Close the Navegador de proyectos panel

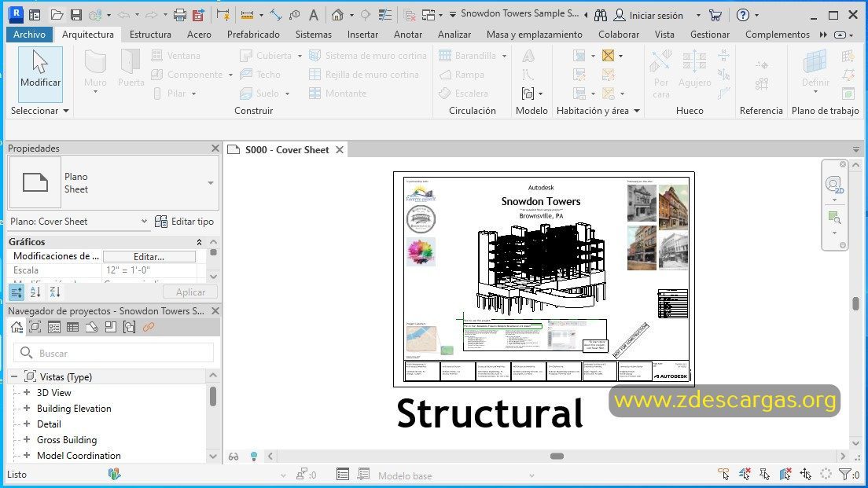pyautogui.click(x=215, y=311)
